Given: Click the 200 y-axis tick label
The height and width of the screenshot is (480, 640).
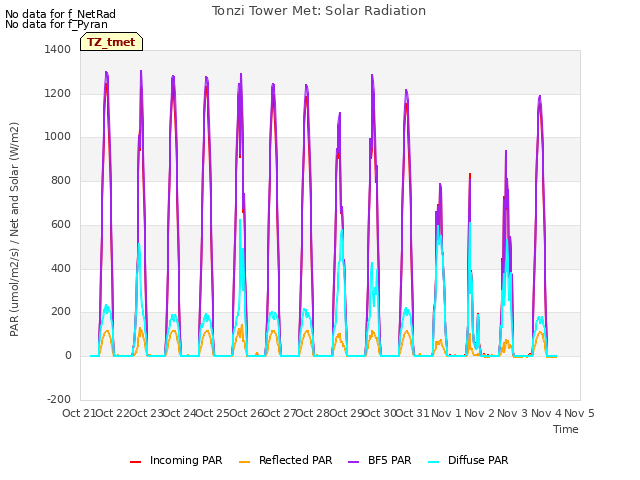Looking at the screenshot, I should pyautogui.click(x=61, y=312).
